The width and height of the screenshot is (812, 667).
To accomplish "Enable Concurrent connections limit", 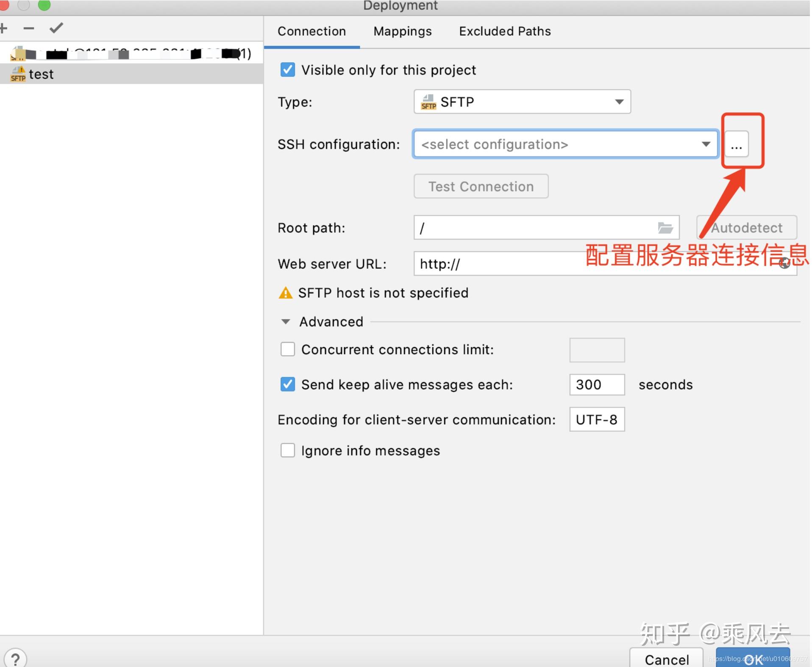I will [288, 350].
